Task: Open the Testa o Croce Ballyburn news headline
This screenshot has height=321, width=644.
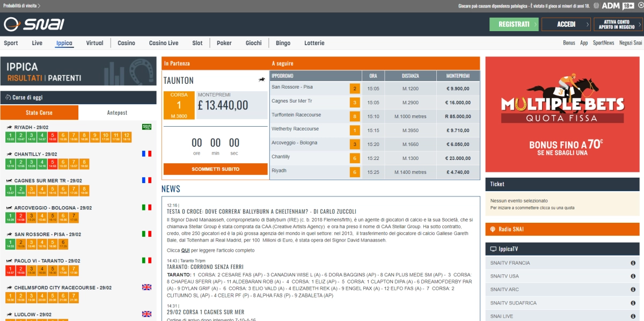Action: [x=261, y=211]
